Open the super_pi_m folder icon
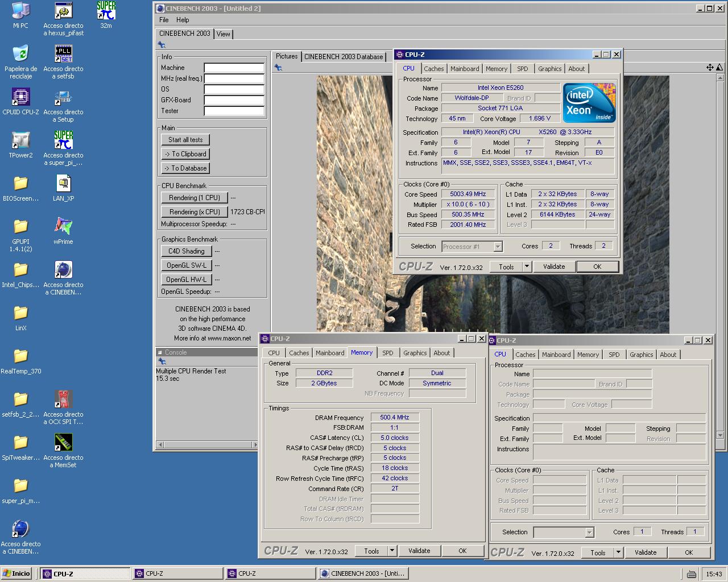728x582 pixels. click(x=20, y=486)
